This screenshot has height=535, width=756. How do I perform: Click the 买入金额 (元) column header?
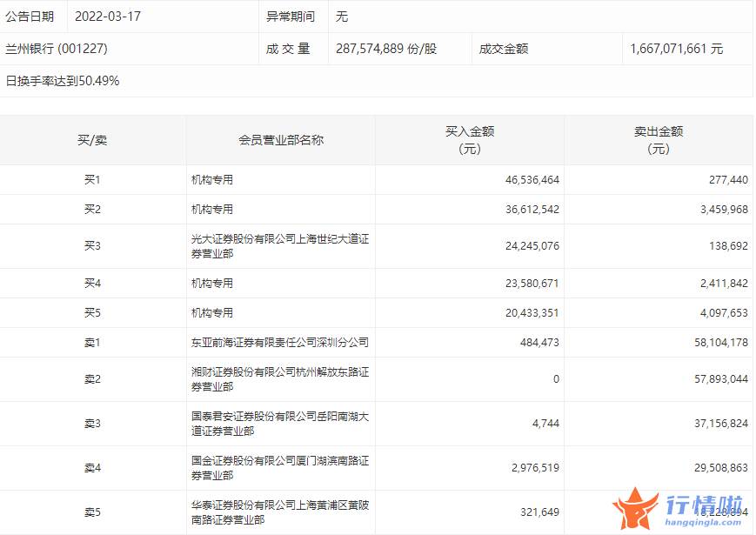tap(470, 140)
